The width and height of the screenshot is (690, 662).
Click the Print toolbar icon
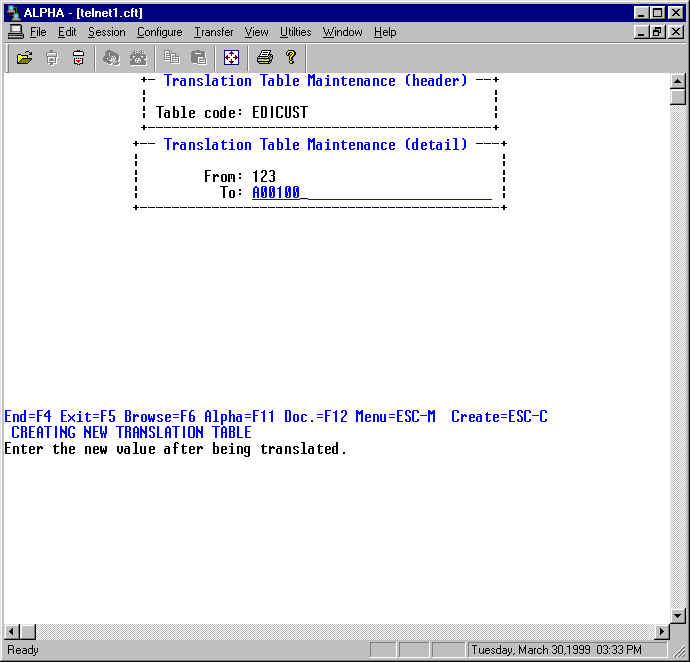(264, 58)
